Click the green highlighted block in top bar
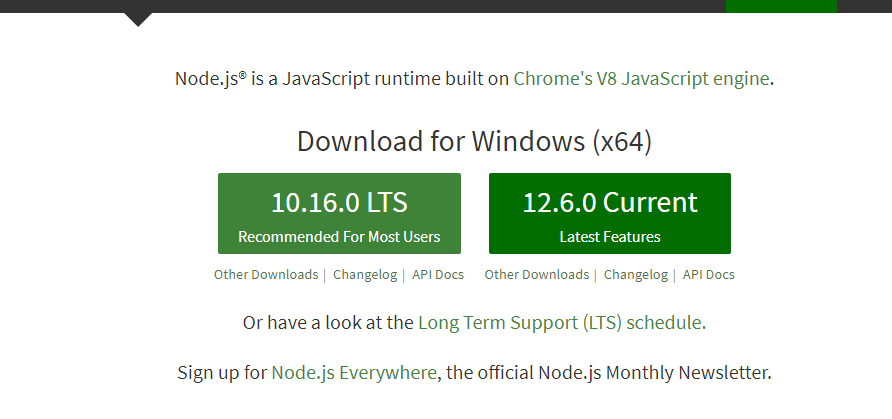 781,5
